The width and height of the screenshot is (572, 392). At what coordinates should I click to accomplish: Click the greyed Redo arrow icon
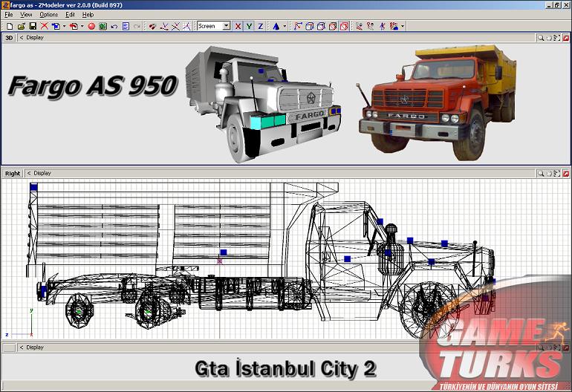(x=137, y=26)
